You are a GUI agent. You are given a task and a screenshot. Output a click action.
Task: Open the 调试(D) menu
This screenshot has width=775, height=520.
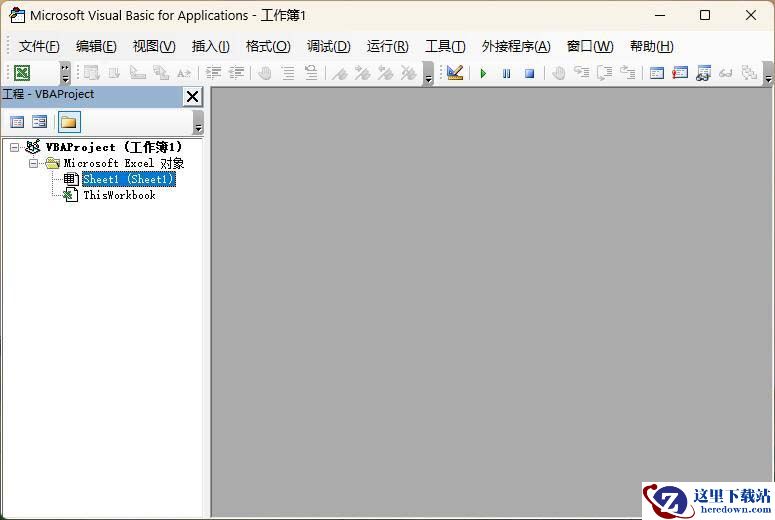[x=329, y=46]
